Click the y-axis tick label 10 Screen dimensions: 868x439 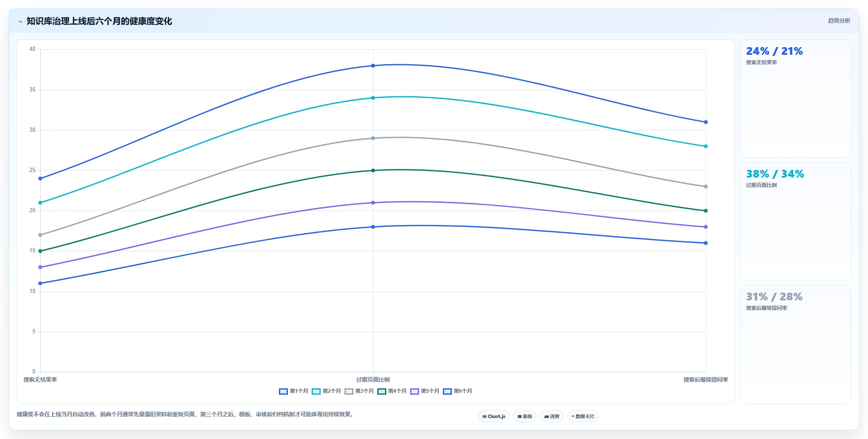33,291
